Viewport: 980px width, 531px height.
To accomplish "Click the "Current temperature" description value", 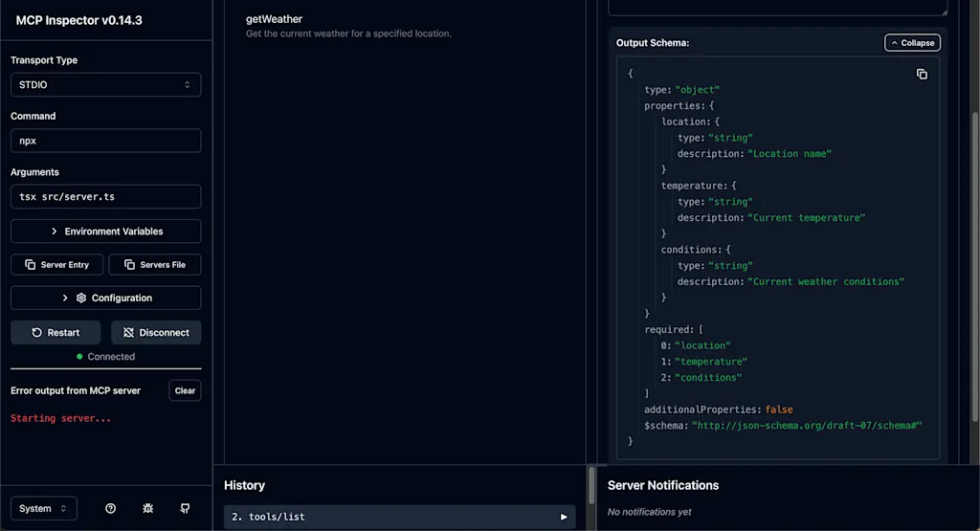I will 806,218.
